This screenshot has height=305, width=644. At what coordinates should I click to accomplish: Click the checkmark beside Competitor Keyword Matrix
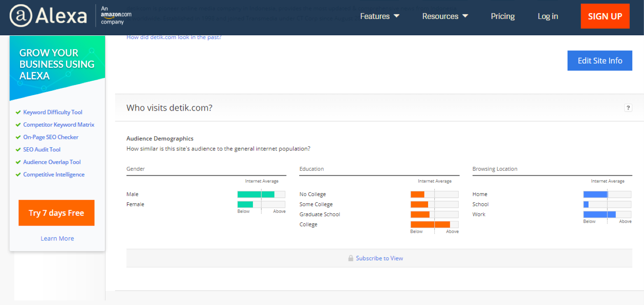click(18, 125)
